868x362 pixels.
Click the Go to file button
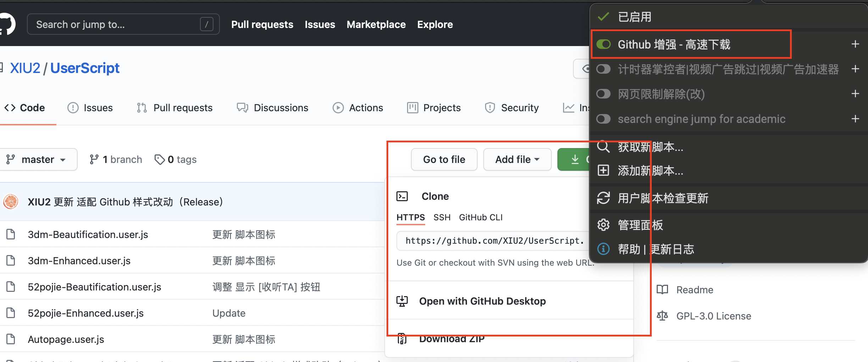(x=444, y=159)
